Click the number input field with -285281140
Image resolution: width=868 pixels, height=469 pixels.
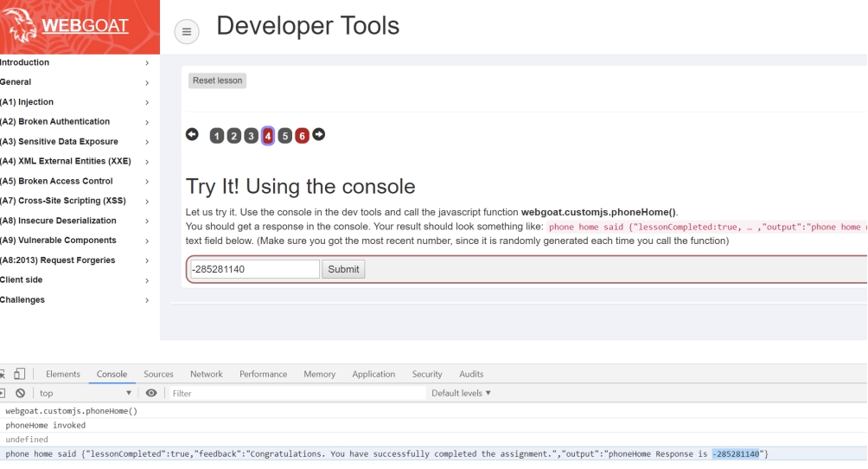click(255, 269)
